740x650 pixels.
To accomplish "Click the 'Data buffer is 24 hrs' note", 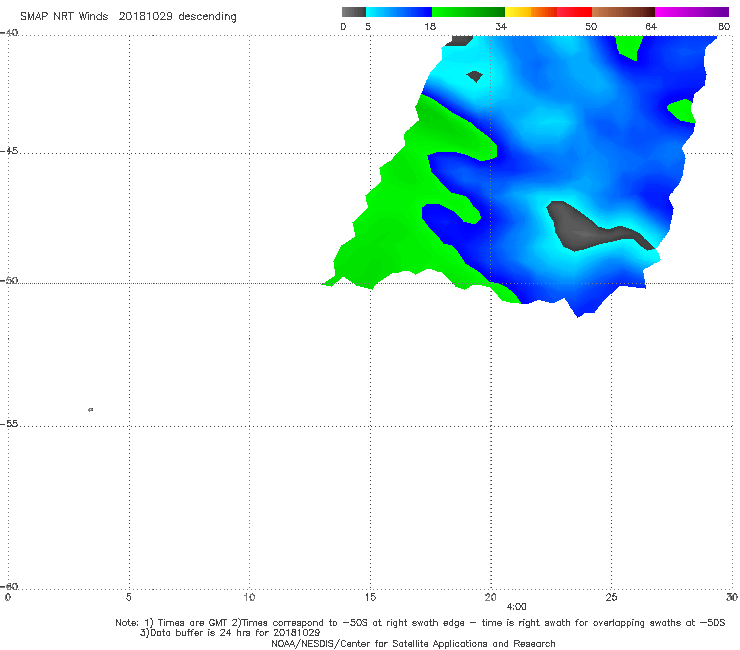I will coord(230,633).
